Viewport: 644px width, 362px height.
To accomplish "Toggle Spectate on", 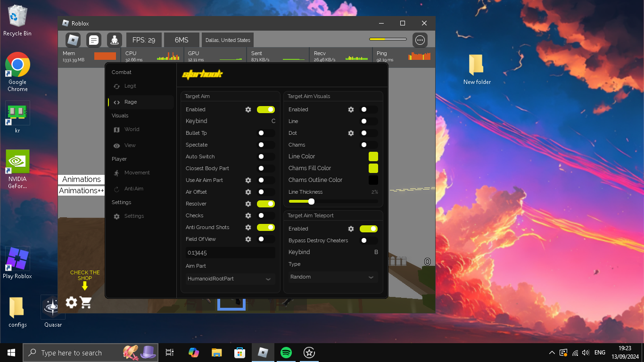I will [x=266, y=145].
